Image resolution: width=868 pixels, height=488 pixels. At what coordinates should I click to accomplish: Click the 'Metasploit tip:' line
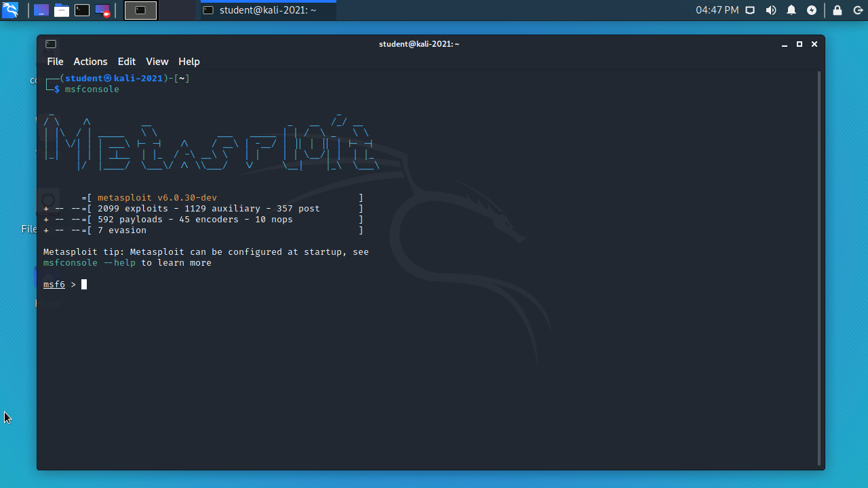pos(206,252)
